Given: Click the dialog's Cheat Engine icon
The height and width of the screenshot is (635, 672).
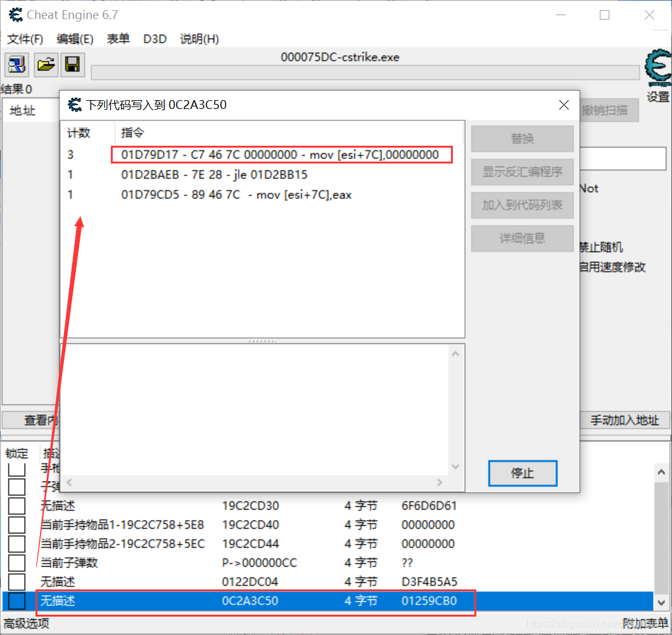Looking at the screenshot, I should coord(75,105).
